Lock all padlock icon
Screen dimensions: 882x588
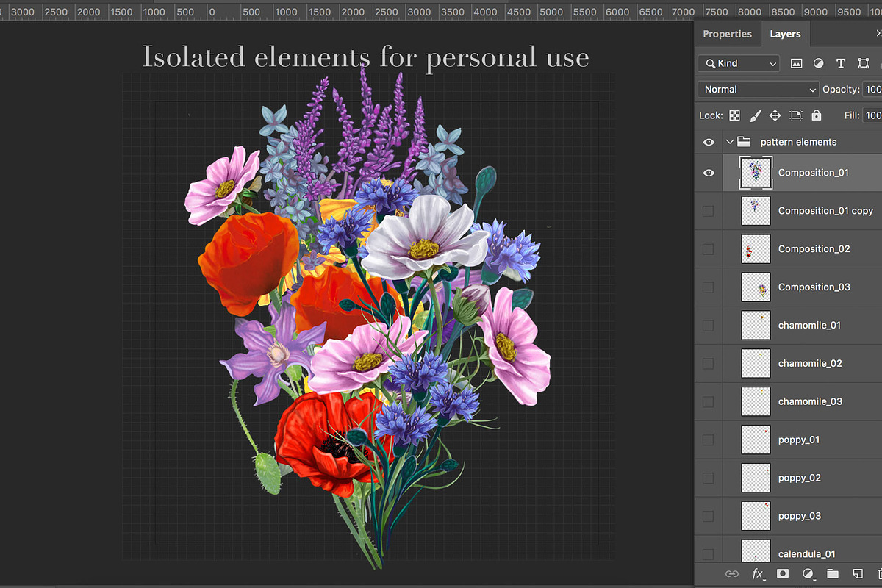pyautogui.click(x=817, y=115)
